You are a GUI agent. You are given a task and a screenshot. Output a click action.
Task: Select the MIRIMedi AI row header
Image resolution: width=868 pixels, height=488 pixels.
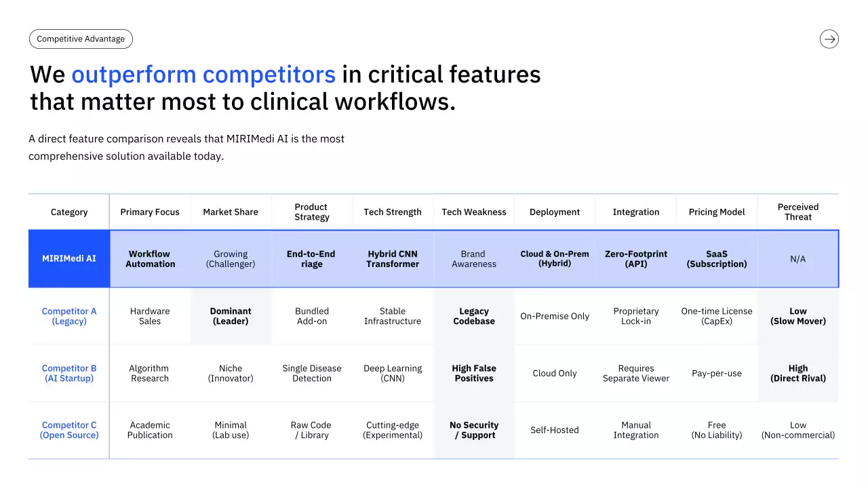[69, 259]
